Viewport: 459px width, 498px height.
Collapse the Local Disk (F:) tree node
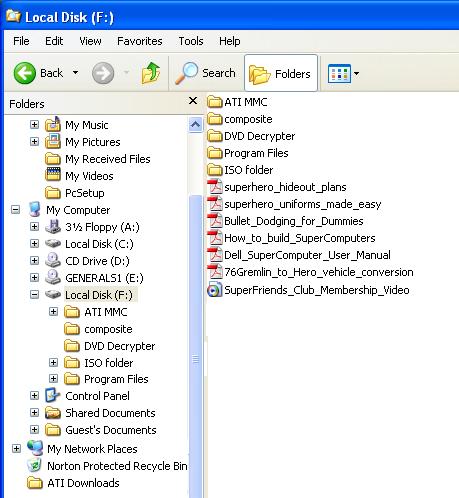[34, 295]
